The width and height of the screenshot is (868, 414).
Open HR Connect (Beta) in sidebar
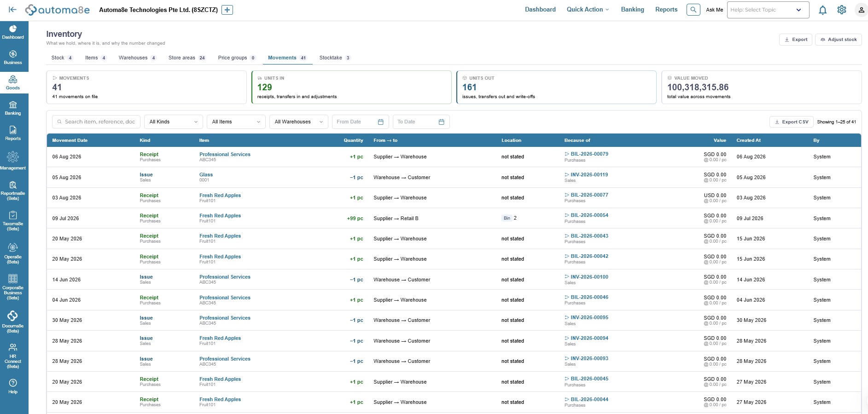point(13,356)
